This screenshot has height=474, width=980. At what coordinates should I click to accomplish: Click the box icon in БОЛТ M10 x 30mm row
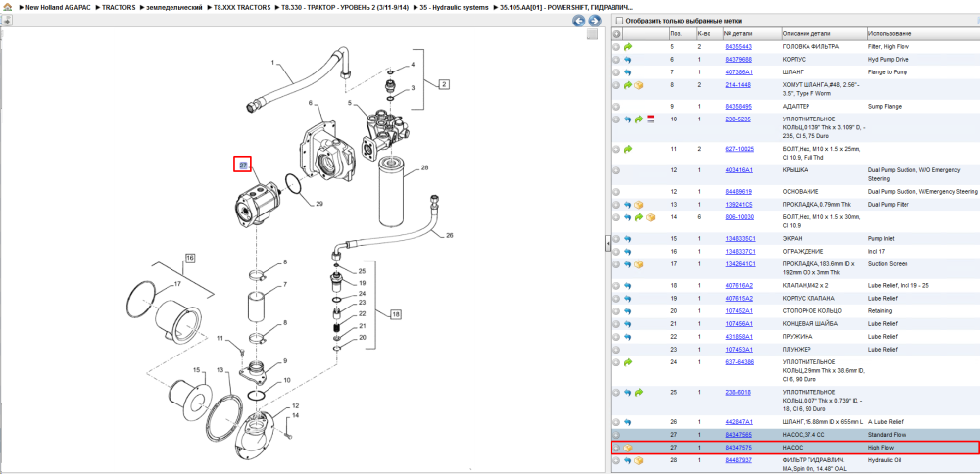click(x=650, y=217)
